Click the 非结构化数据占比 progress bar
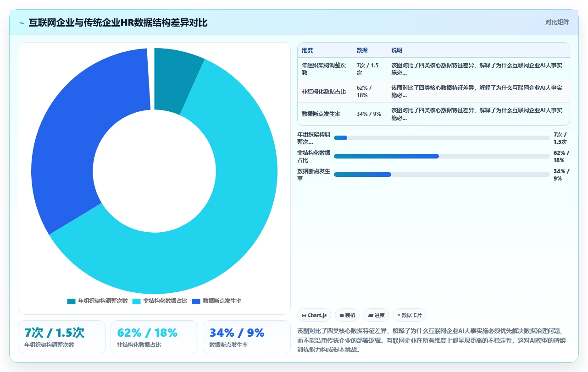 (442, 156)
